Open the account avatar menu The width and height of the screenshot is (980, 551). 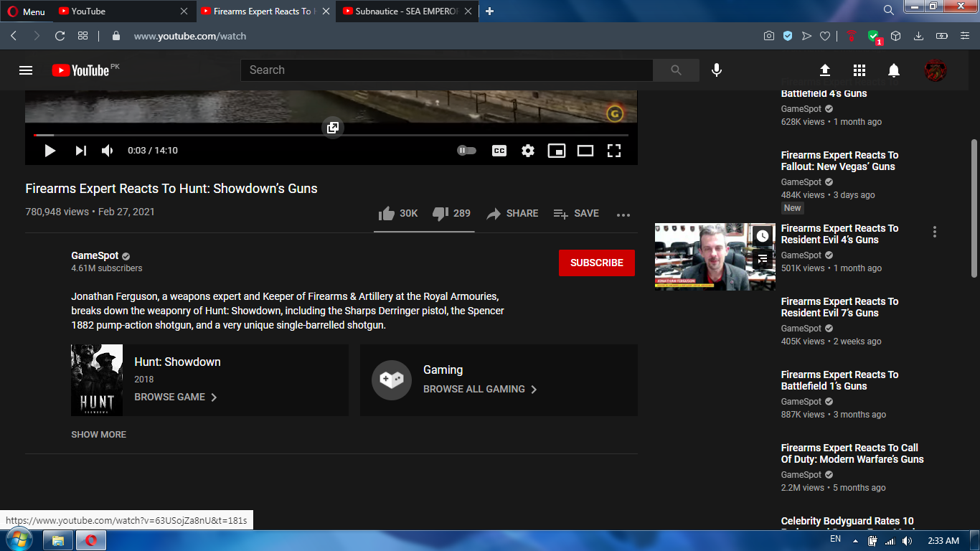coord(936,70)
